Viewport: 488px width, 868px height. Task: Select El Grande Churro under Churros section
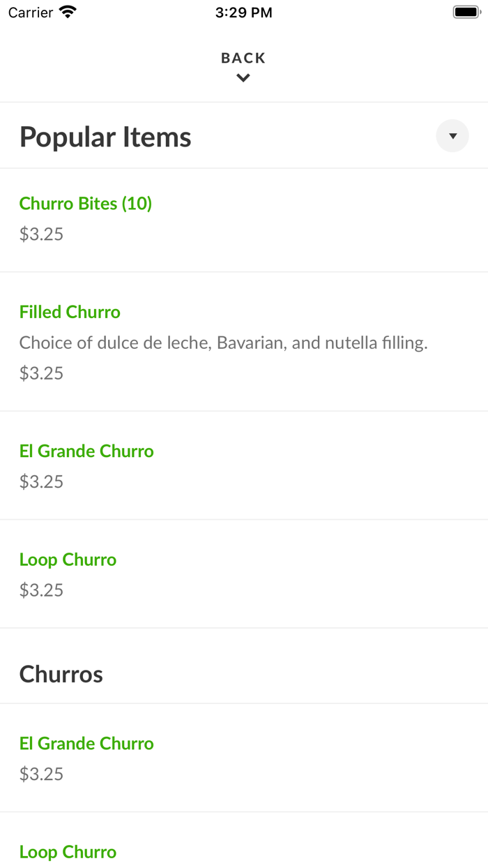86,744
